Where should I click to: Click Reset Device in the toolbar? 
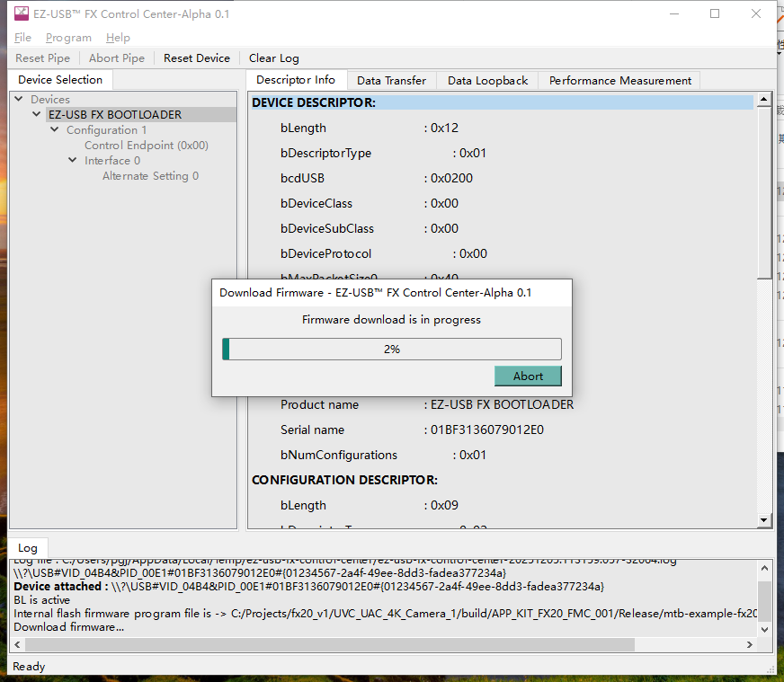pyautogui.click(x=197, y=58)
